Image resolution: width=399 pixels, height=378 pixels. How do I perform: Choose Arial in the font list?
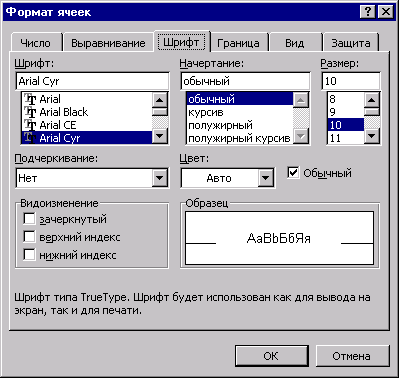pos(87,99)
